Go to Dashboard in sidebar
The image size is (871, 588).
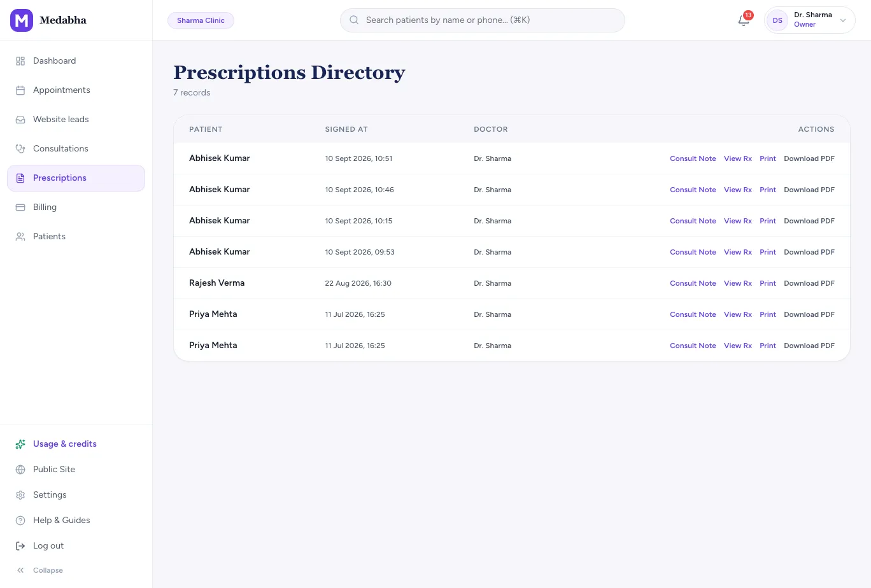click(76, 61)
